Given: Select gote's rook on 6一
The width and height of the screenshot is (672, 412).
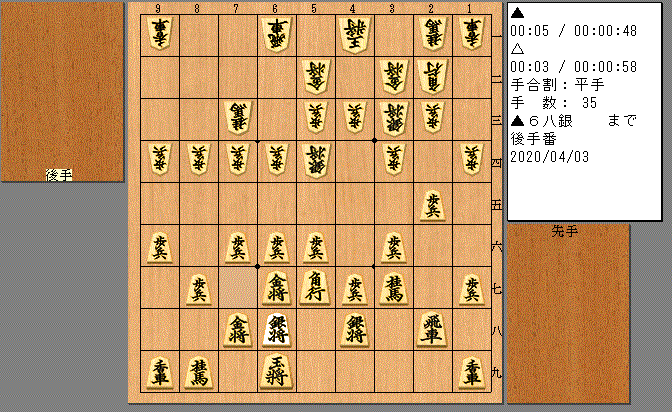Looking at the screenshot, I should pos(276,34).
